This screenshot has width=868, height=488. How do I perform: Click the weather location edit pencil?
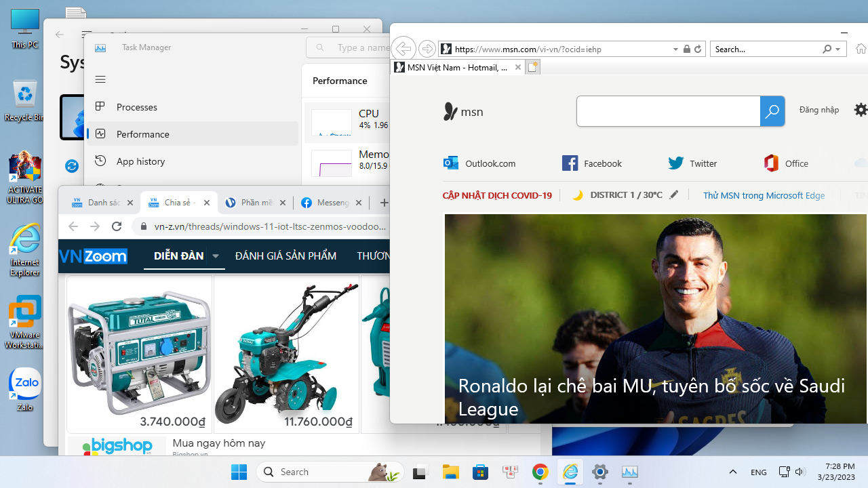pos(673,195)
